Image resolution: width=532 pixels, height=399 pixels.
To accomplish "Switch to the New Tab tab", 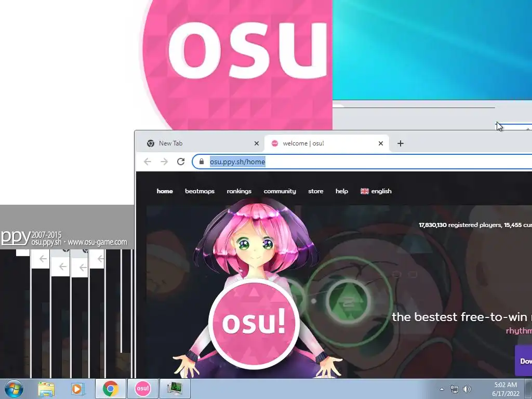I will [200, 143].
